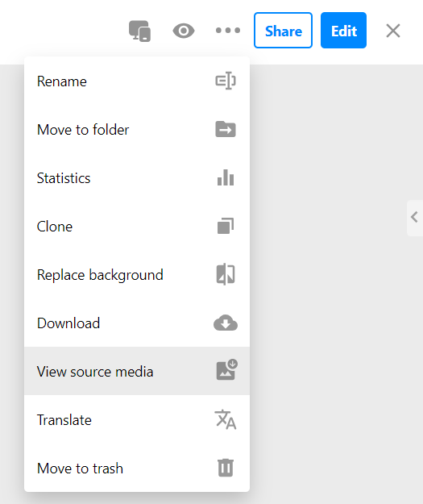Click the blue Edit button
The image size is (423, 504).
coord(343,31)
